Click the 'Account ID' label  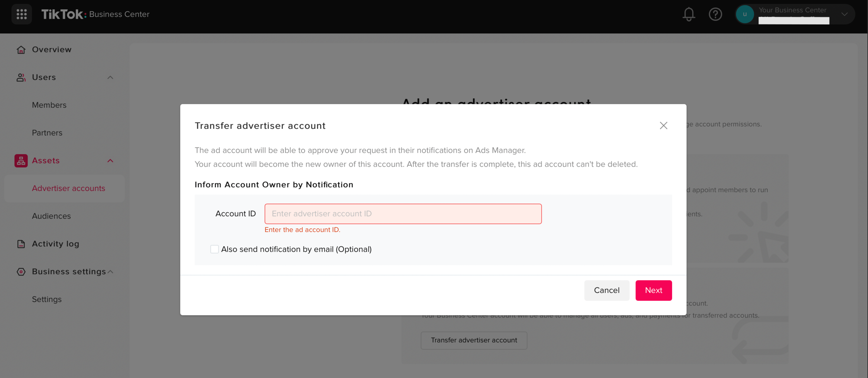(x=235, y=214)
